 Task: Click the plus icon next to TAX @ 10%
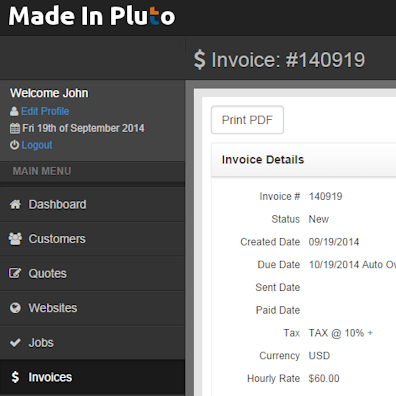click(x=370, y=333)
